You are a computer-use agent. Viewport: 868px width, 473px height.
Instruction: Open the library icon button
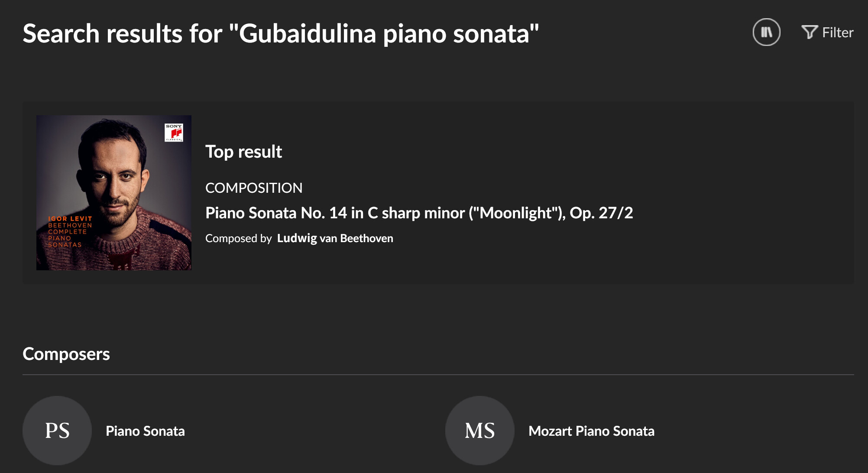[766, 32]
